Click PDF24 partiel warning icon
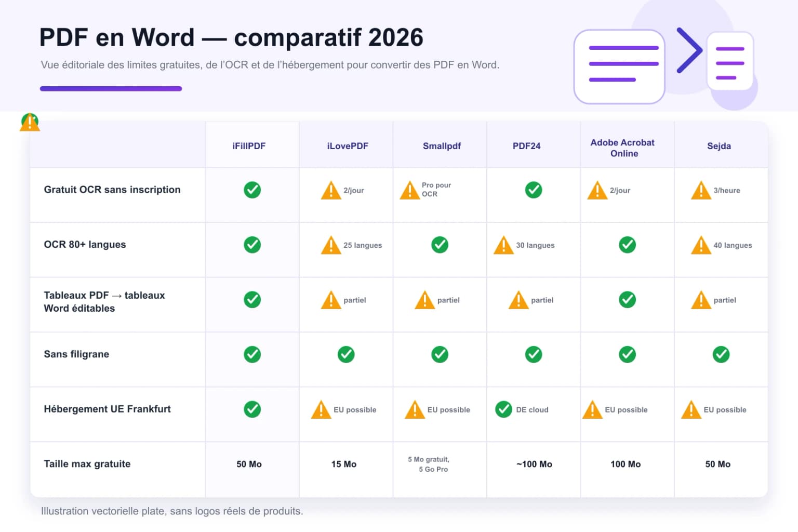Screen dimensions: 798x532 pos(518,300)
